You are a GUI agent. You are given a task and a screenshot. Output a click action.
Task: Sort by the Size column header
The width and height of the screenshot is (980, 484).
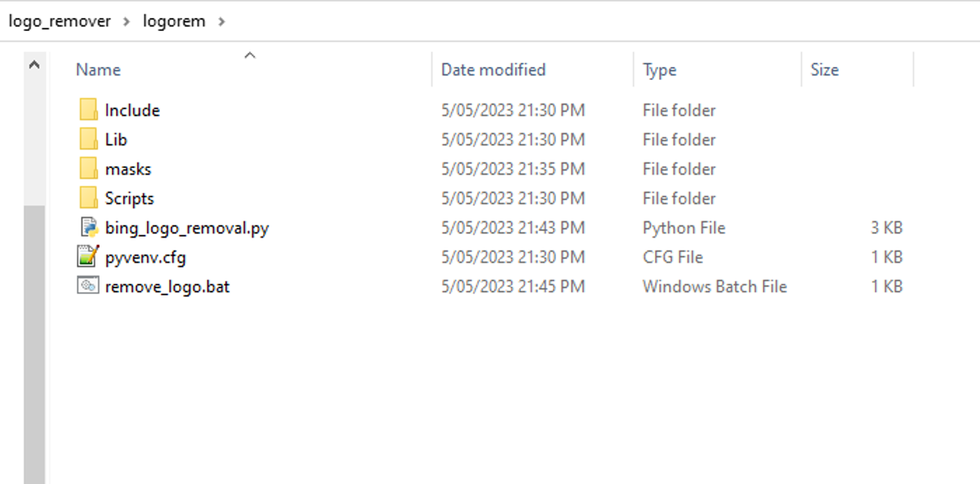coord(824,70)
